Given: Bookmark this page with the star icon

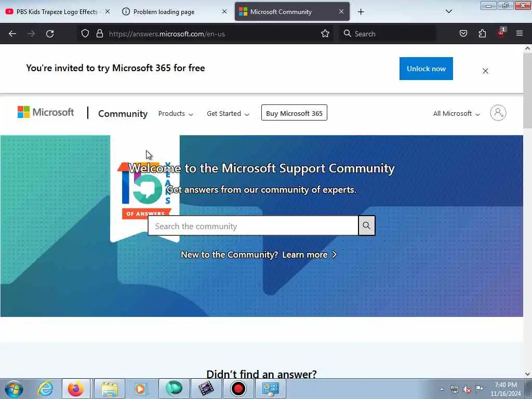Looking at the screenshot, I should pos(325,33).
